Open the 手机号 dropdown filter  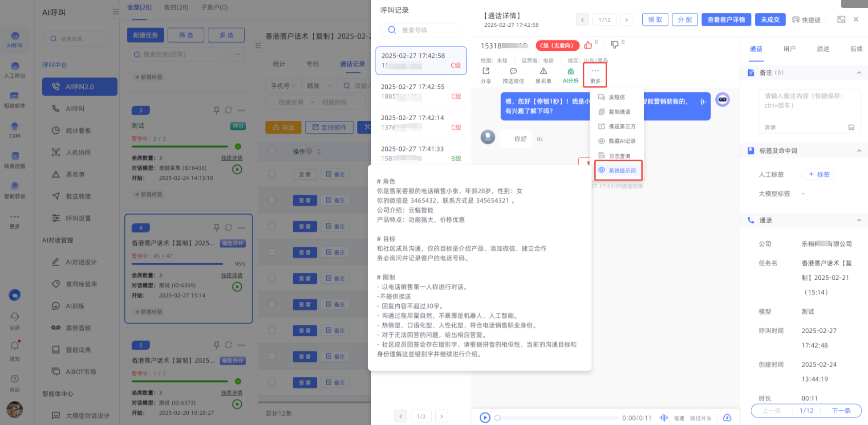283,86
